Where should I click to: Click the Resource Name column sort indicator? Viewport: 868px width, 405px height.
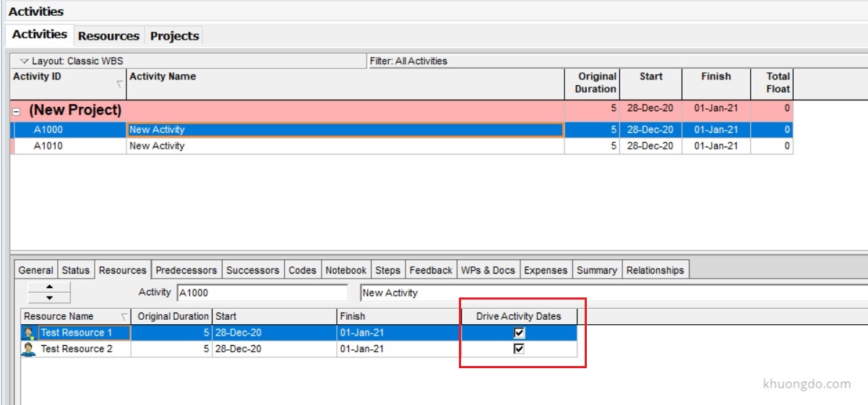[124, 317]
